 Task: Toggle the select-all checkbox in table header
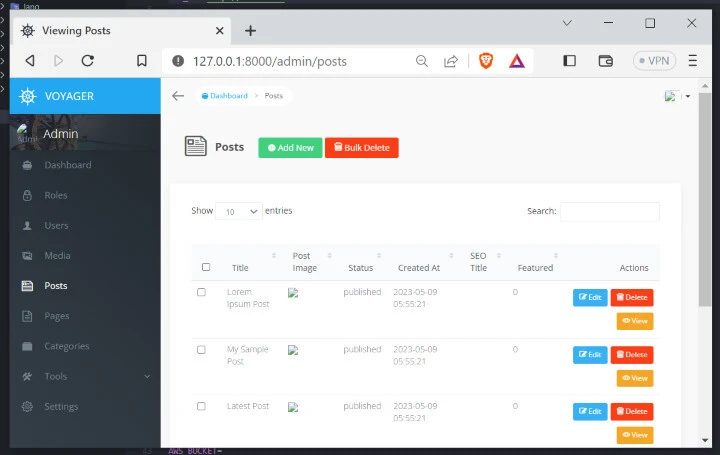[206, 267]
